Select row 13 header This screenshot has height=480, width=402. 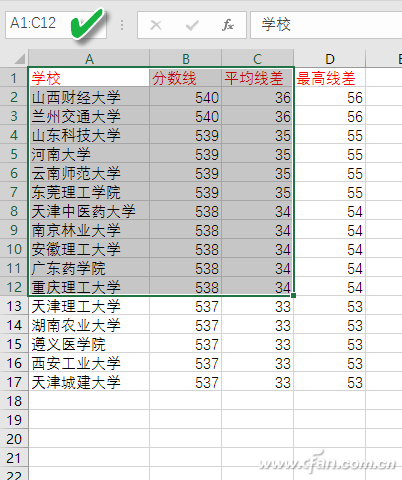click(x=14, y=306)
